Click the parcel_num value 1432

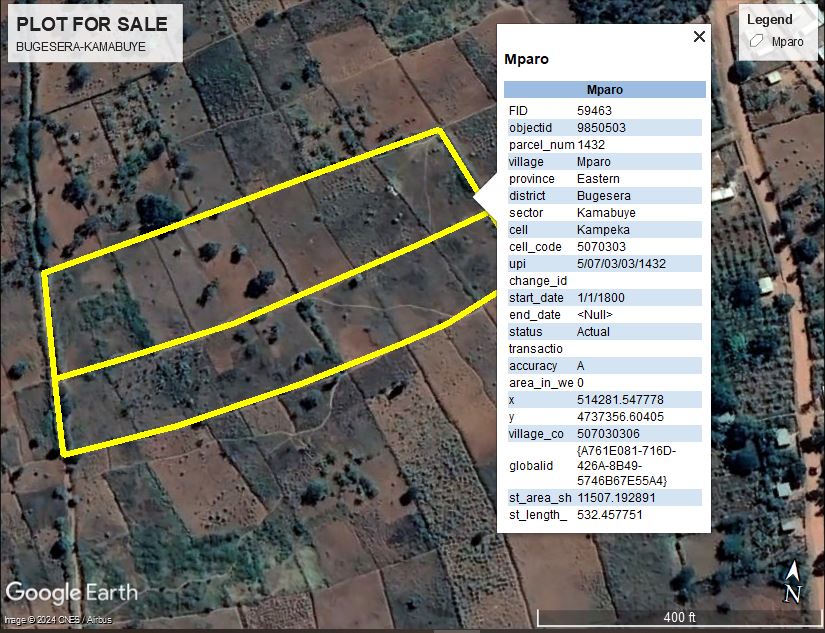(591, 145)
